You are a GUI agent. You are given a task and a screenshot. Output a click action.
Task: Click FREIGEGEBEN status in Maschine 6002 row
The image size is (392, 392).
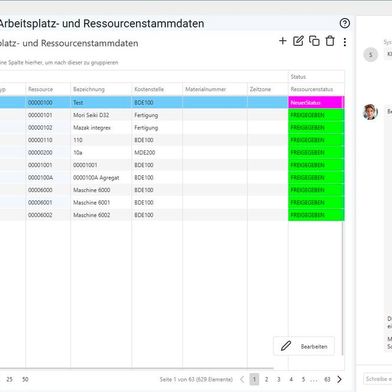(316, 215)
